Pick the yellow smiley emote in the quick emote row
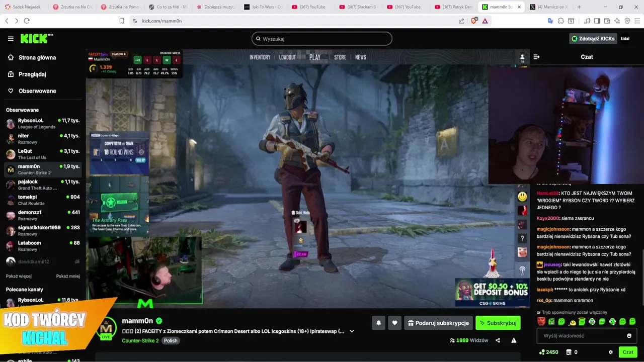This screenshot has height=362, width=644. click(572, 322)
